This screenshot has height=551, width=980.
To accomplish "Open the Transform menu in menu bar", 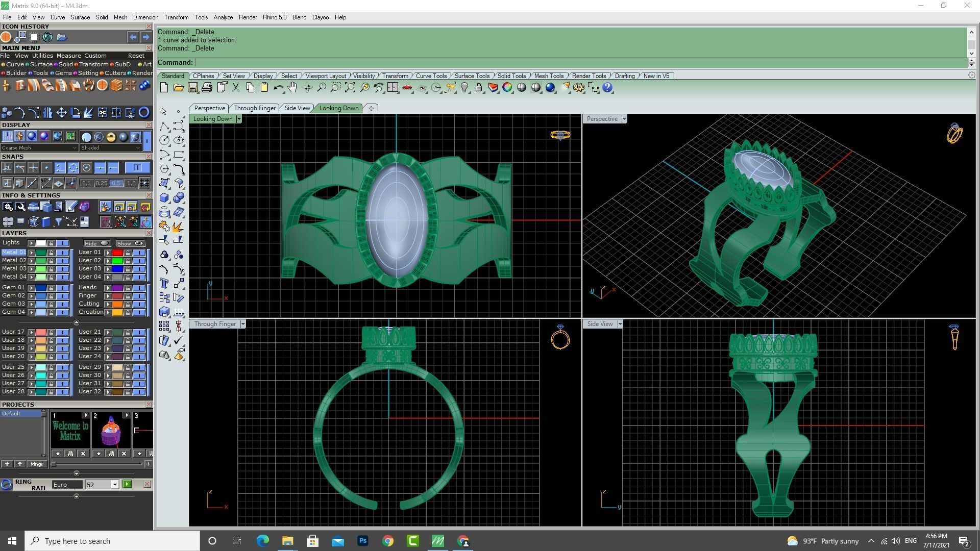I will pyautogui.click(x=176, y=17).
